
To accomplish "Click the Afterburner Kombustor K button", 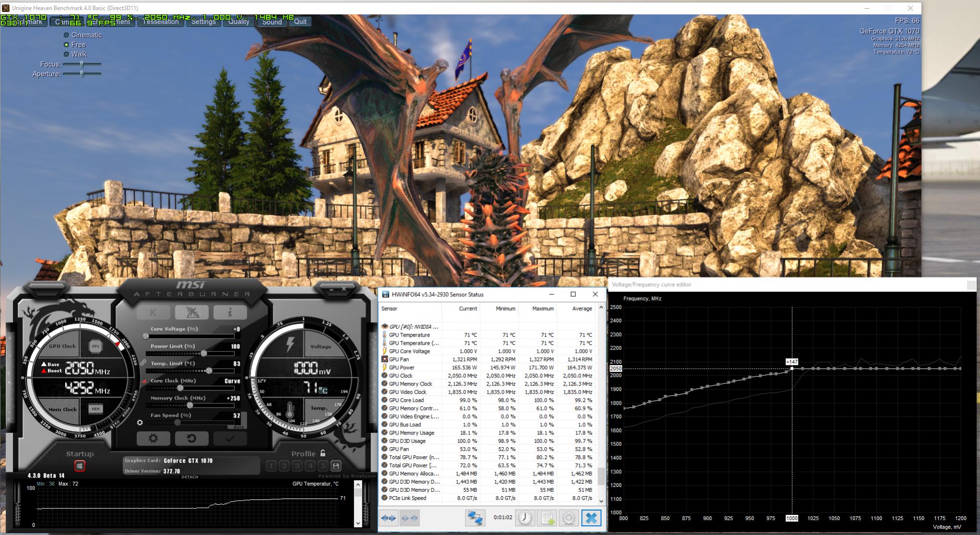I will point(153,313).
